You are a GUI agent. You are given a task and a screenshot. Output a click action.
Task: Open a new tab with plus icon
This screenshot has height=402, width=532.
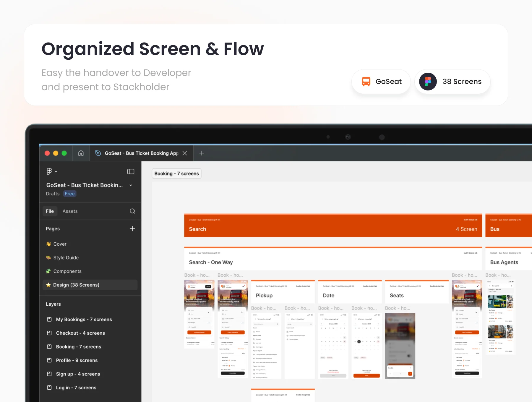pos(202,153)
